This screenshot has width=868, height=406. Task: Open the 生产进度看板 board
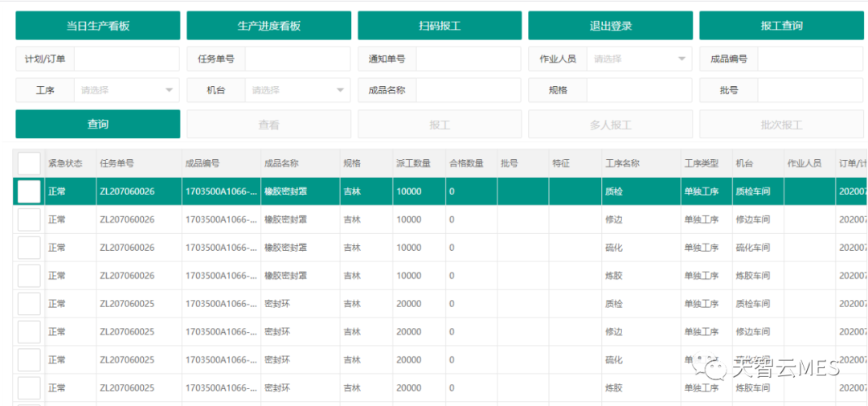coord(268,26)
